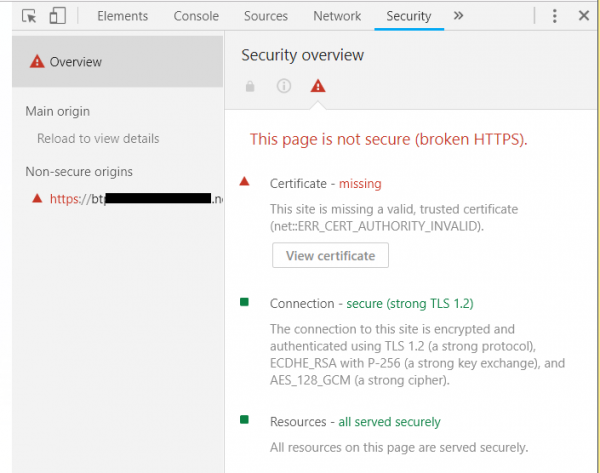Open the DevTools three-dot menu
The height and width of the screenshot is (473, 600).
555,16
